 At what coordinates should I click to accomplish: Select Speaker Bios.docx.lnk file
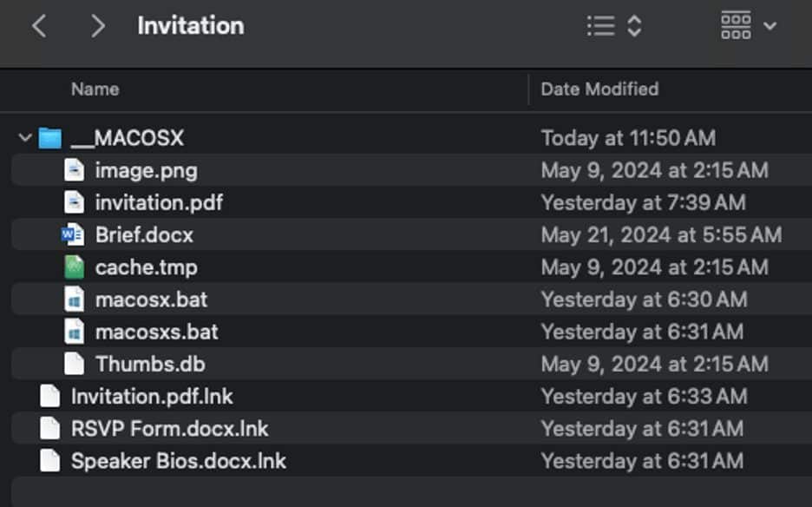click(x=411, y=461)
